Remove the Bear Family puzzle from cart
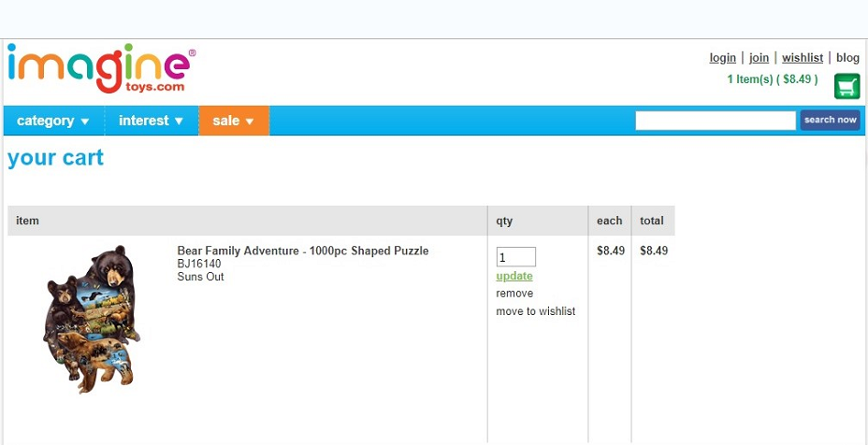Image resolution: width=868 pixels, height=445 pixels. (x=514, y=294)
